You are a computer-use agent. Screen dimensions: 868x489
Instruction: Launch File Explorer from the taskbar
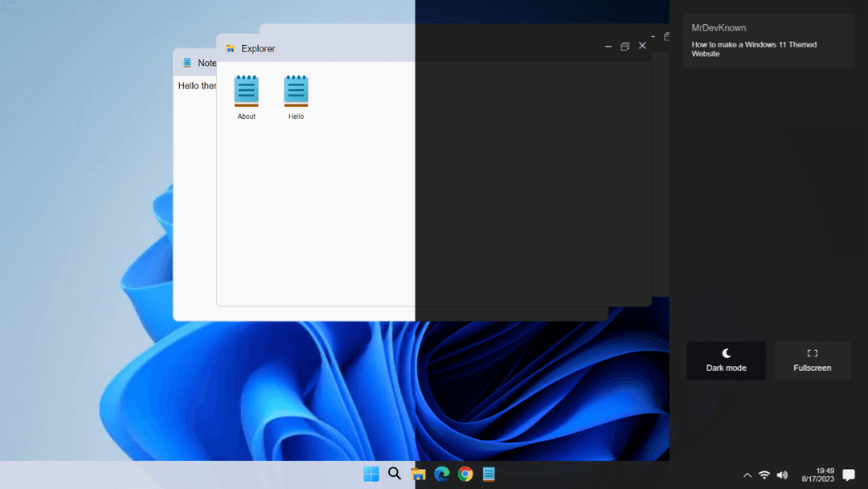pyautogui.click(x=418, y=474)
